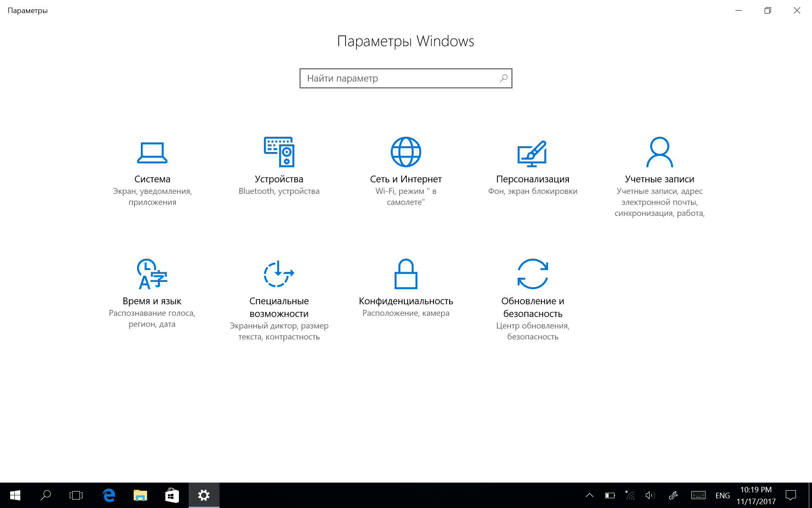
Task: Click Специальные возможности title text
Action: click(x=279, y=307)
